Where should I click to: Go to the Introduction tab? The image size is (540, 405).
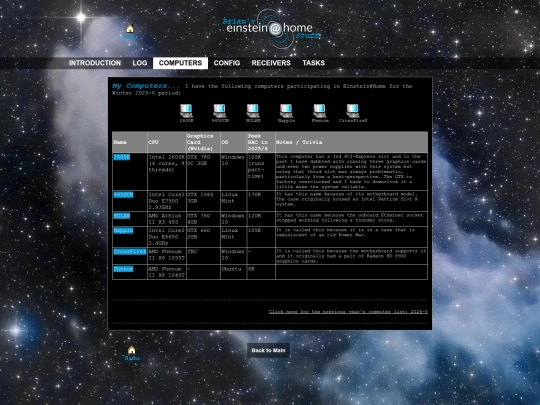(x=95, y=63)
